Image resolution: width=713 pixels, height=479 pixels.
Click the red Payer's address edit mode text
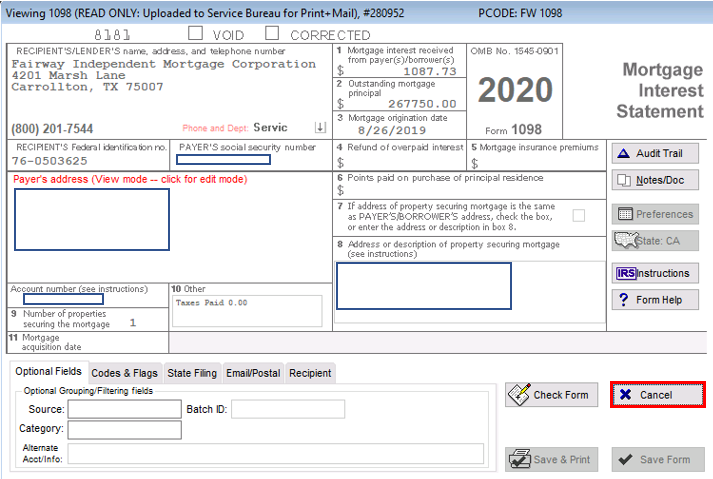tap(130, 179)
